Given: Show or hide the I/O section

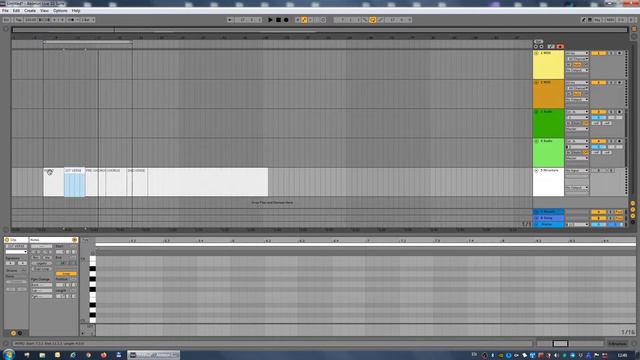Looking at the screenshot, I should coord(633,203).
